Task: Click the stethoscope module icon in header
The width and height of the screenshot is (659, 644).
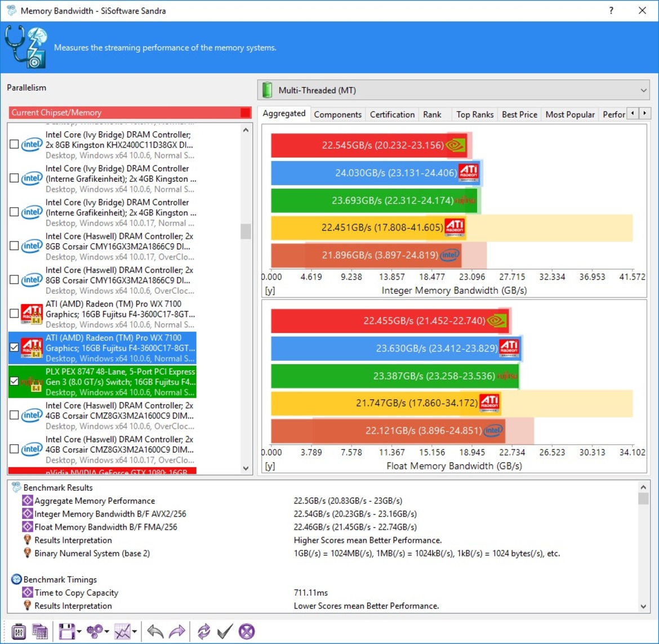Action: pyautogui.click(x=26, y=47)
